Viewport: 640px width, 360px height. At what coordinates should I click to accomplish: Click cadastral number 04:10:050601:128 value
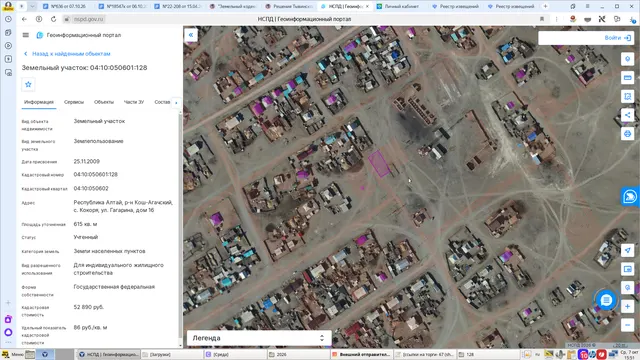click(x=96, y=174)
